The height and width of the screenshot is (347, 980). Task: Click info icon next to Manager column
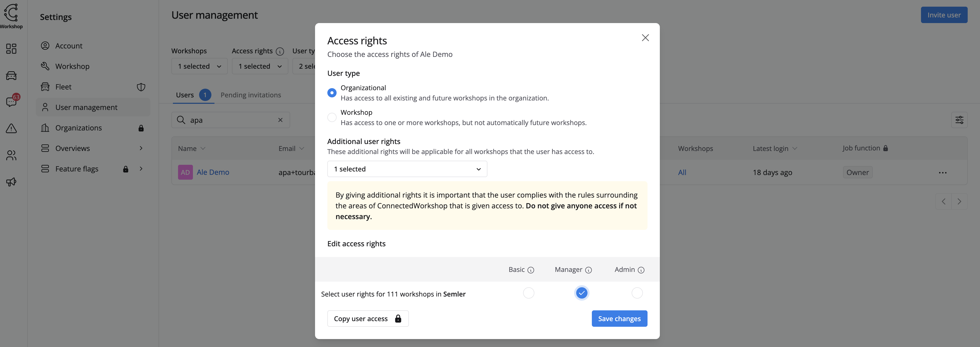[588, 270]
